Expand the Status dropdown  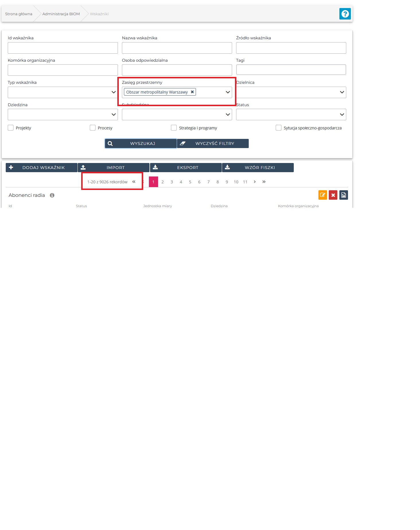click(291, 114)
